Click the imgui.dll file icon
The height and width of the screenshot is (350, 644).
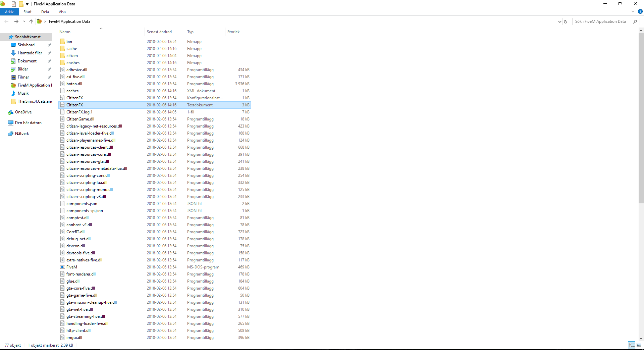click(62, 338)
